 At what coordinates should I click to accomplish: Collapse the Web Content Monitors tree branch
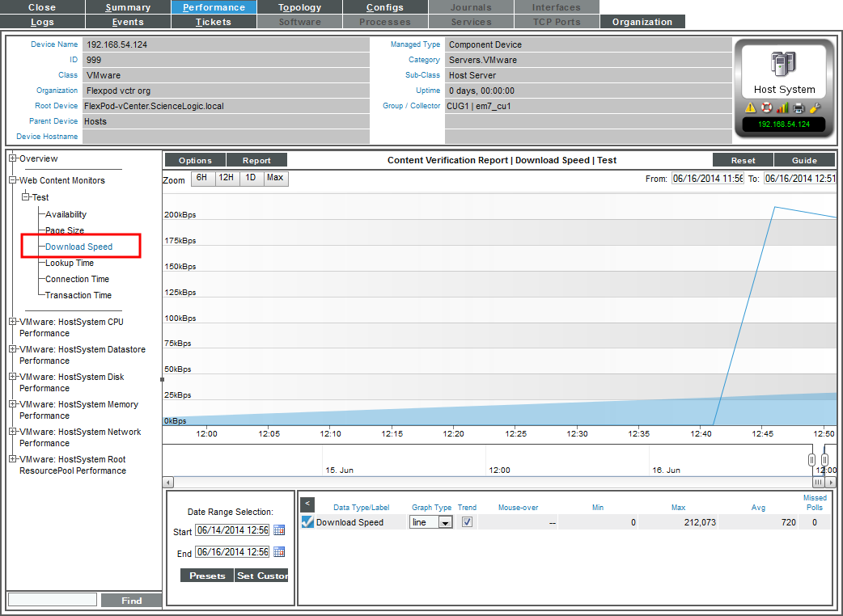click(12, 180)
